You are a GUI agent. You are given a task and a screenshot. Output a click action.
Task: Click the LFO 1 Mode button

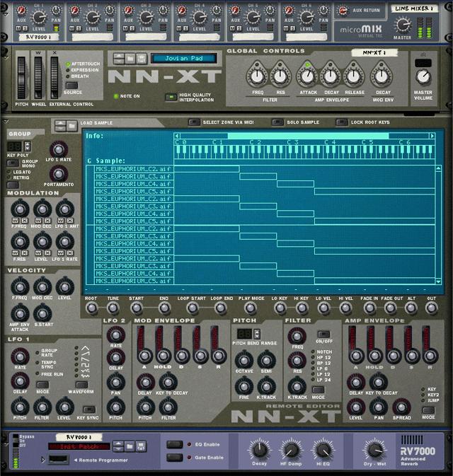click(42, 383)
